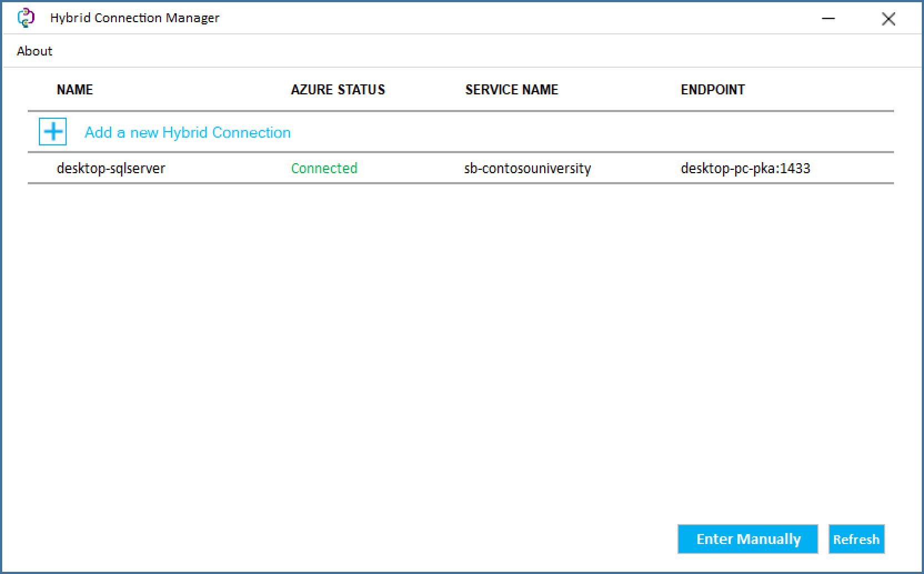Viewport: 924px width, 574px height.
Task: Close the Hybrid Connection Manager window
Action: coord(888,18)
